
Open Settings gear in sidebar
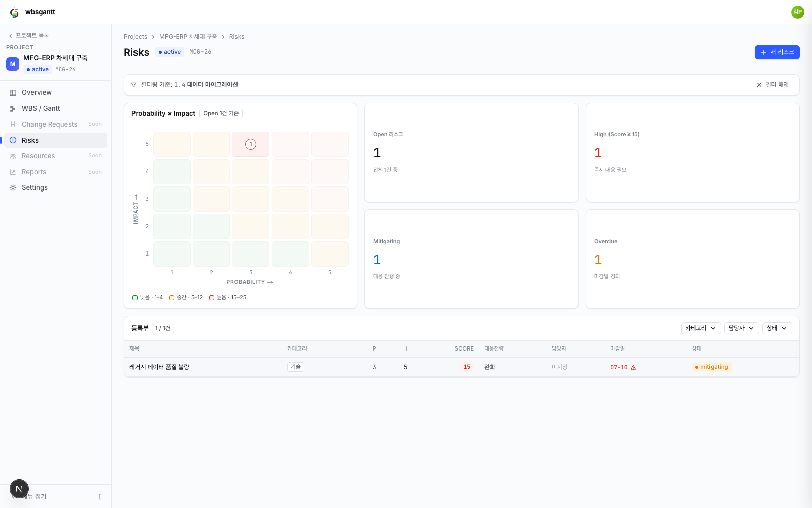click(13, 187)
